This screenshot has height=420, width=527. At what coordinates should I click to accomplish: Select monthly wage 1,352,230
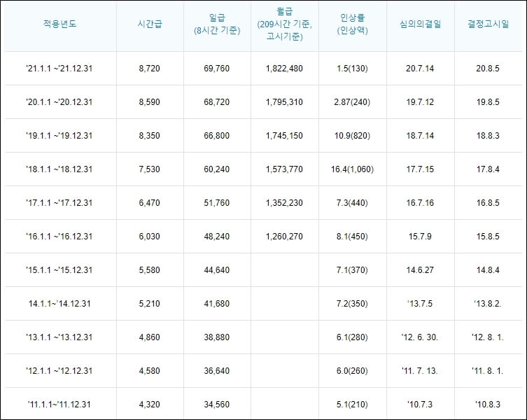[x=284, y=203]
